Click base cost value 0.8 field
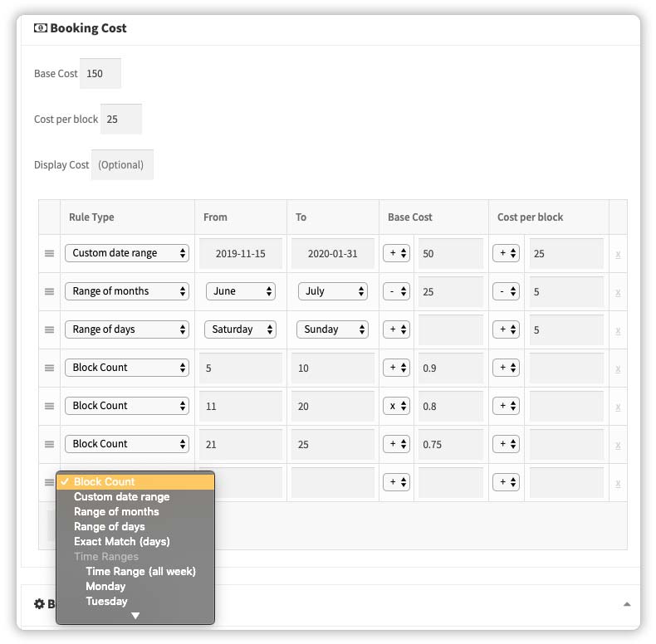Screen dimensions: 656x644 451,406
